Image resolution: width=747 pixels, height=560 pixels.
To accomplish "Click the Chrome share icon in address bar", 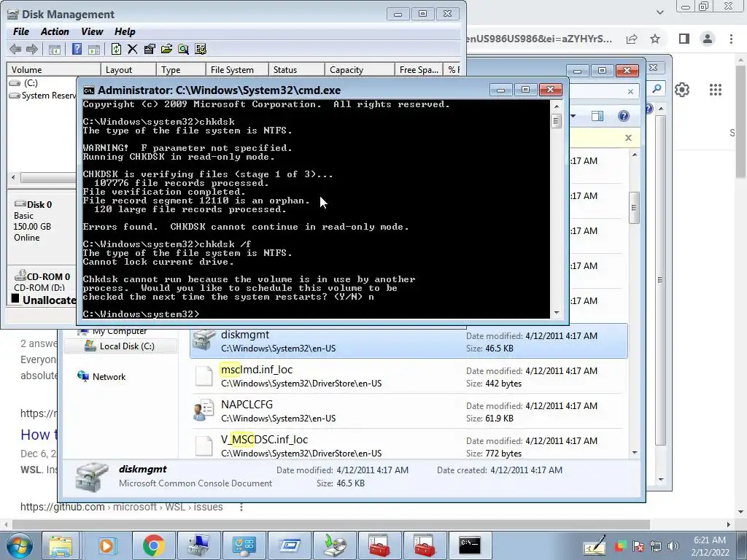I will pos(632,39).
